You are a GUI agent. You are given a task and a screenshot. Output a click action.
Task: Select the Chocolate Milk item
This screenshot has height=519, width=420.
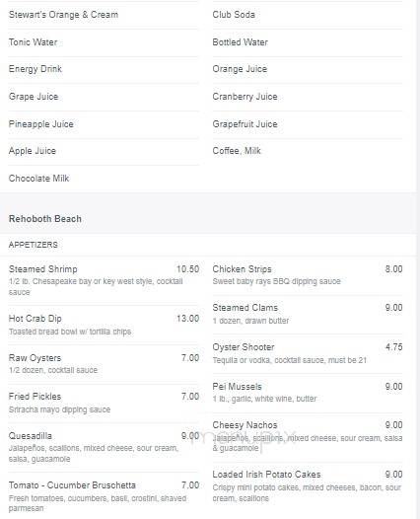(x=39, y=178)
